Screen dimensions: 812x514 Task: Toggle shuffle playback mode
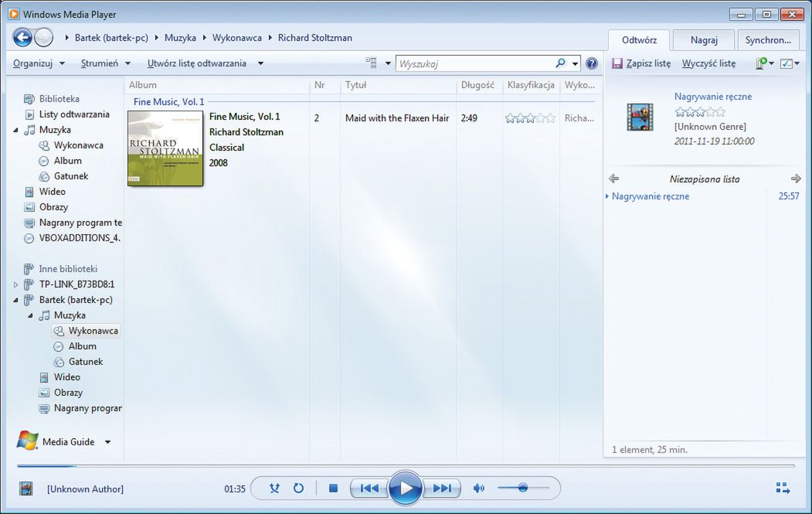click(x=274, y=488)
